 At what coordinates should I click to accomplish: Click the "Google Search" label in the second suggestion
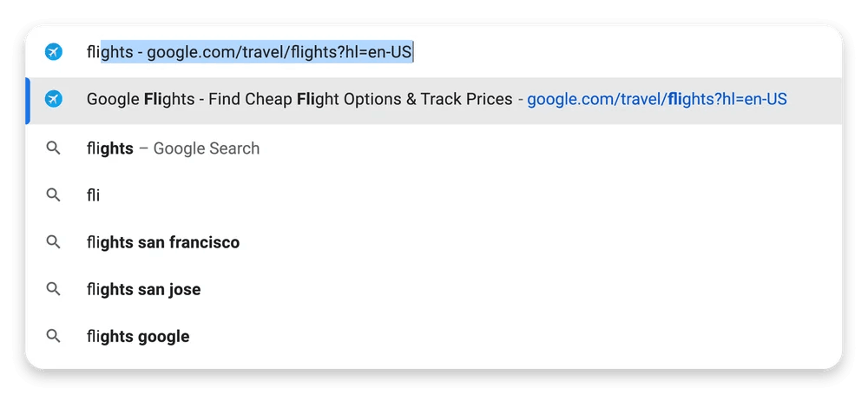(207, 148)
